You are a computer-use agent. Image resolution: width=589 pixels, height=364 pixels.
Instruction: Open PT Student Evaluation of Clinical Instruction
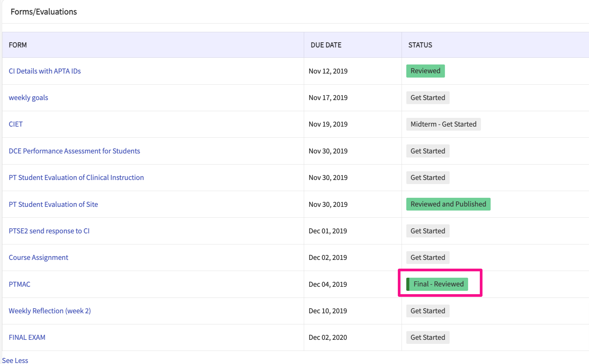coord(76,178)
